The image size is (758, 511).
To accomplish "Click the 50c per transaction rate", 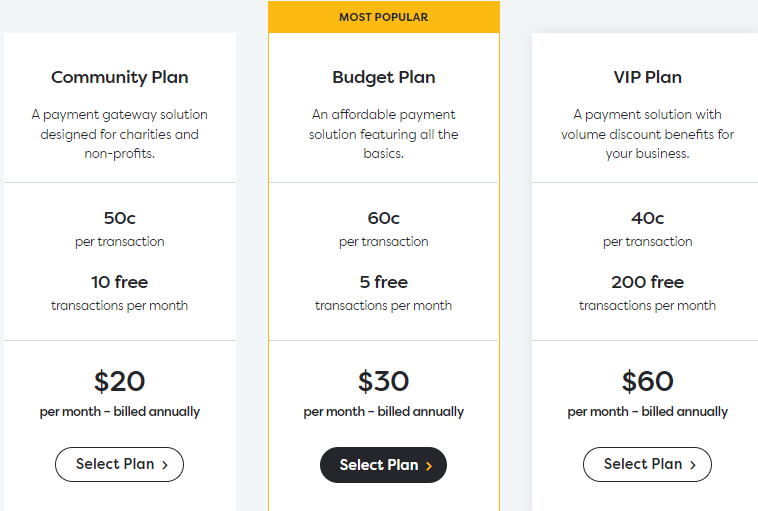I will click(119, 218).
